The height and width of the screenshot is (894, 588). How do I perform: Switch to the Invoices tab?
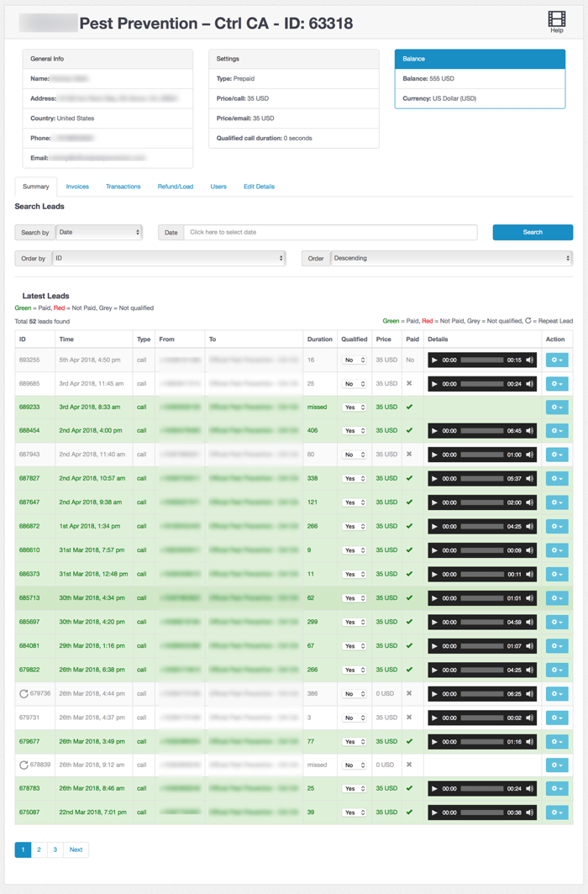[x=77, y=187]
